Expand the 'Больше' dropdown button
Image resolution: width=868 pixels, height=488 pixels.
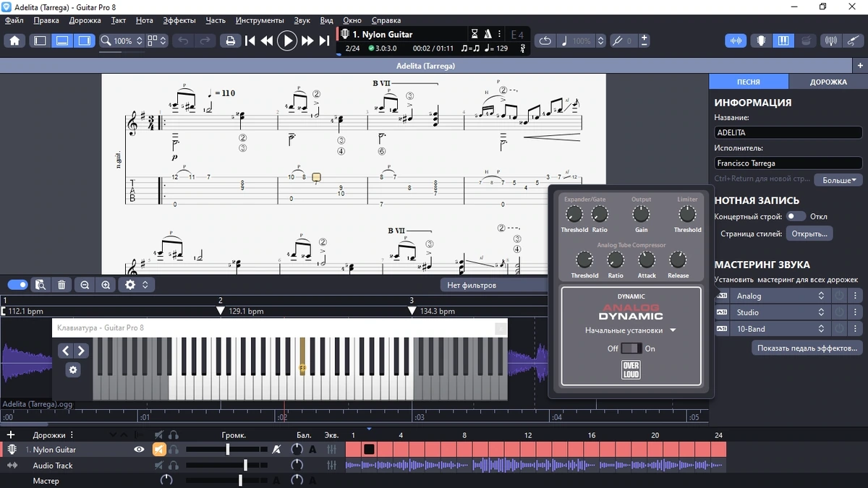(838, 180)
